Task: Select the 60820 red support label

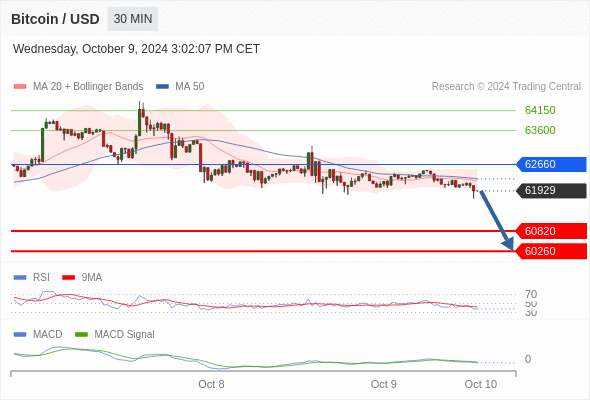Action: (x=551, y=231)
